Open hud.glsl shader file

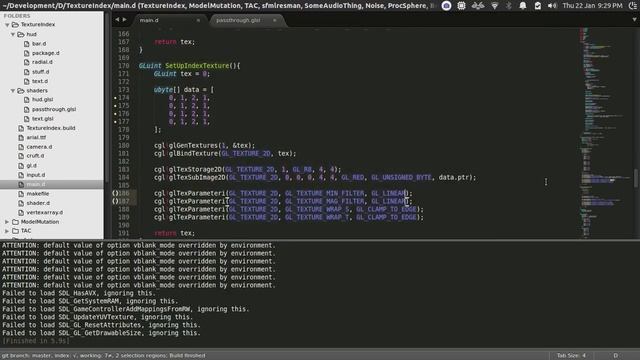42,100
